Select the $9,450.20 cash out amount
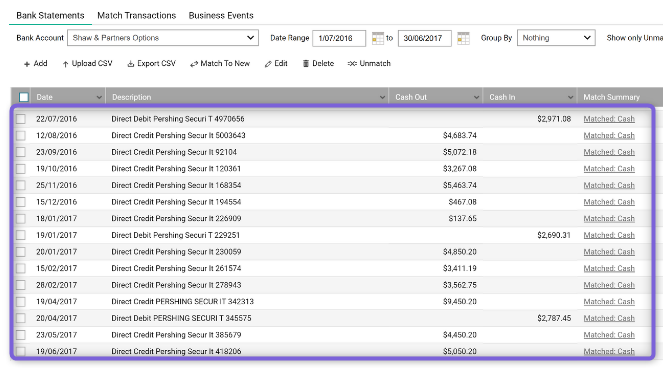The height and width of the screenshot is (368, 663). point(460,302)
